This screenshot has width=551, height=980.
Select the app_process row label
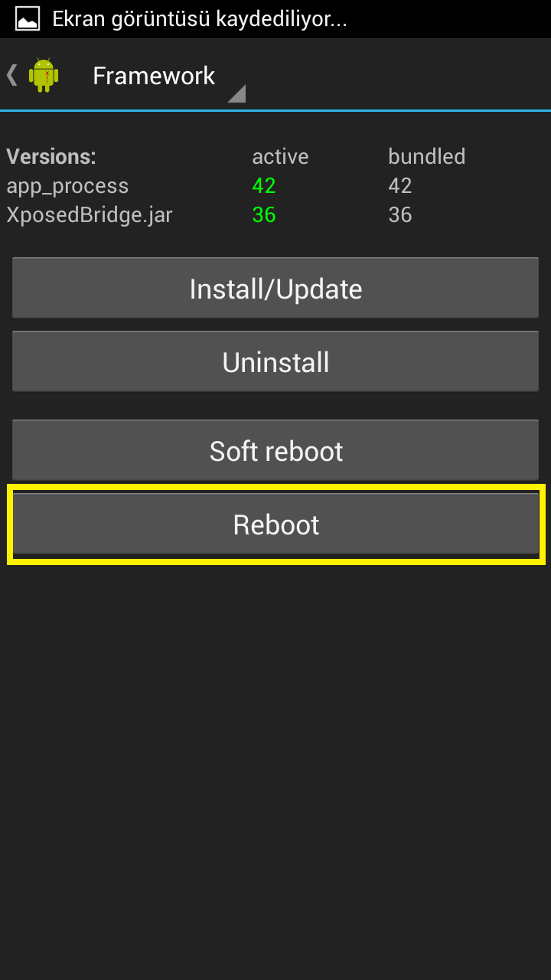[x=67, y=186]
